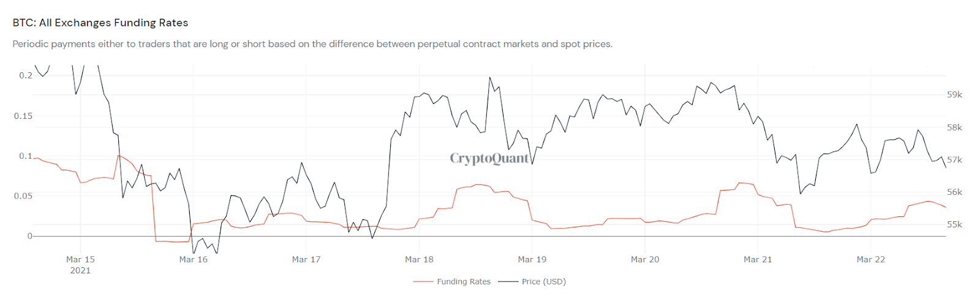The image size is (980, 304).
Task: Select the Mar 15 2021 date label
Action: [x=80, y=265]
